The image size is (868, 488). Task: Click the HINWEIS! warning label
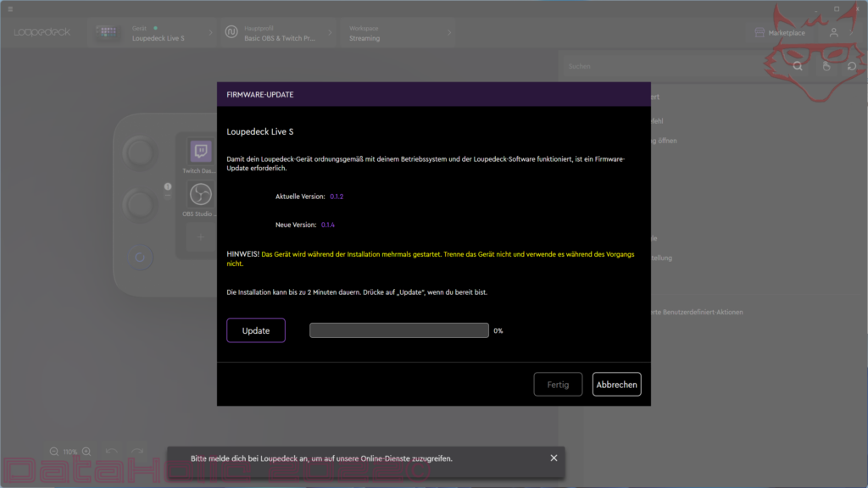[243, 254]
